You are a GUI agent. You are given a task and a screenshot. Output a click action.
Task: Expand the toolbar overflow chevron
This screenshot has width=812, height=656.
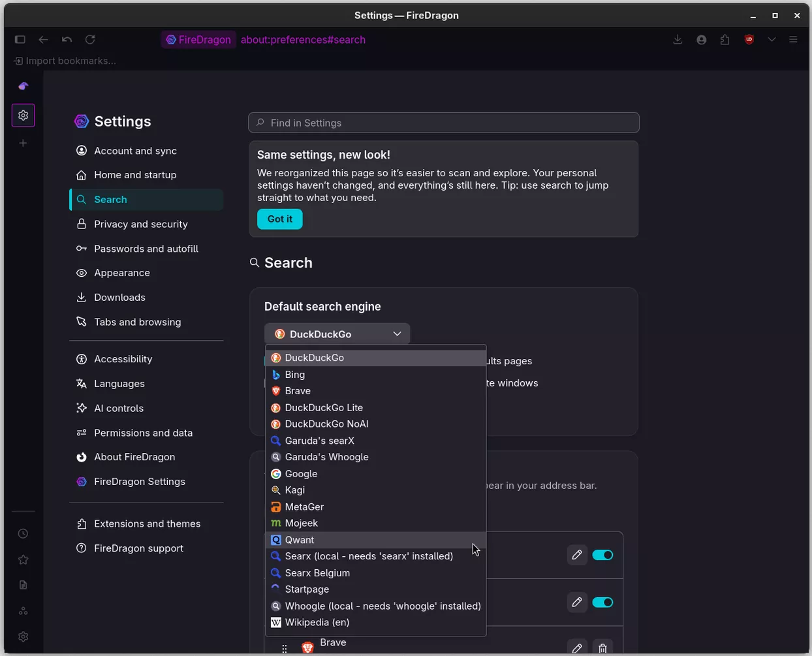coord(772,40)
